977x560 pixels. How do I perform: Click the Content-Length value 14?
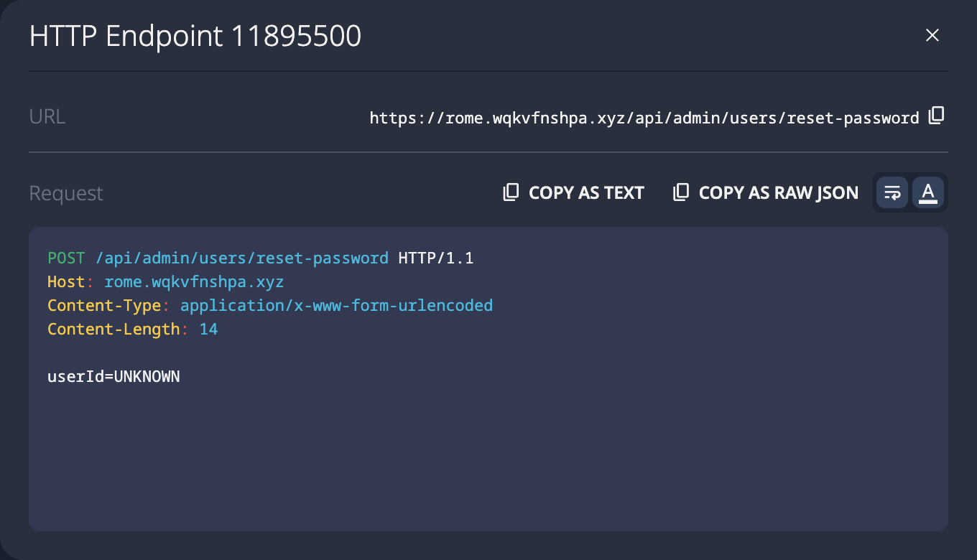[x=210, y=329]
